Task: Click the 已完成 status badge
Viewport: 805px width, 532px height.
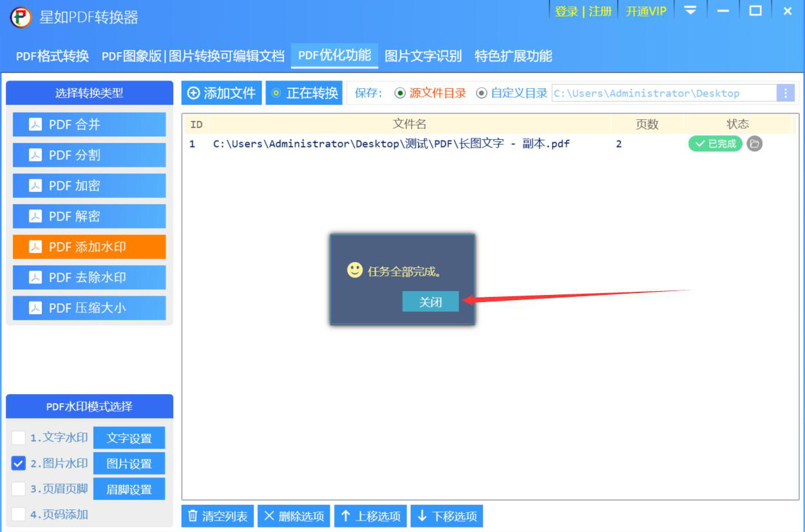Action: pos(715,144)
